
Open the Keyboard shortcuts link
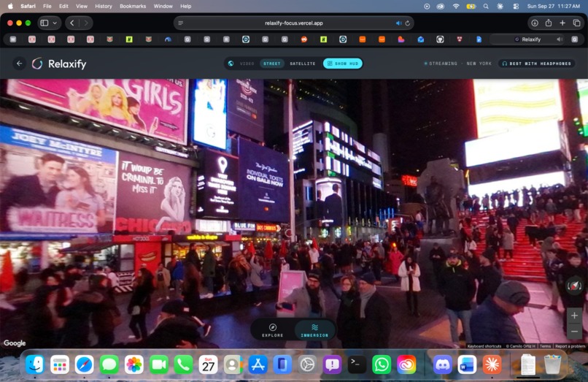484,346
